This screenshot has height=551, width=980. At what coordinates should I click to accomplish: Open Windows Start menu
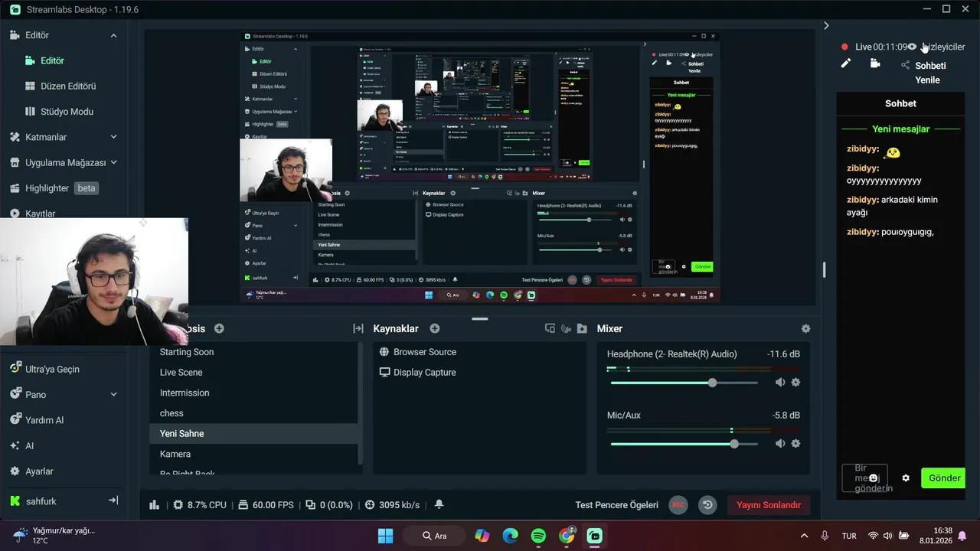(385, 536)
